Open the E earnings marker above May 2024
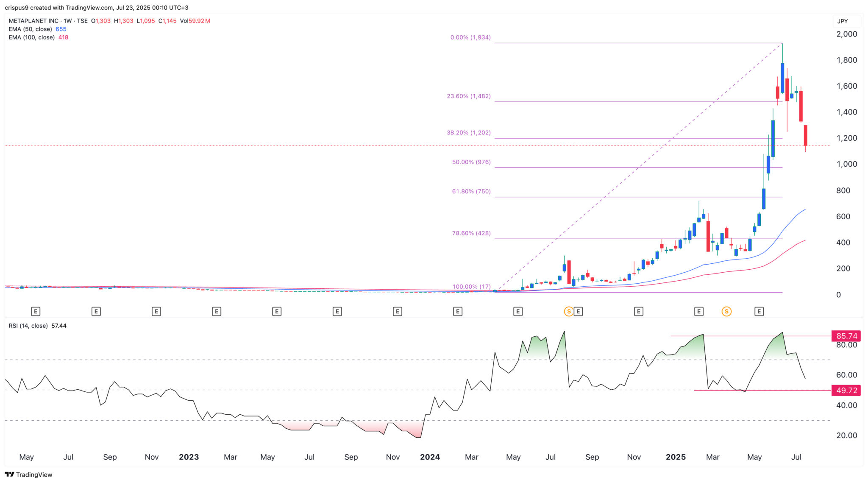This screenshot has height=483, width=868. tap(517, 312)
